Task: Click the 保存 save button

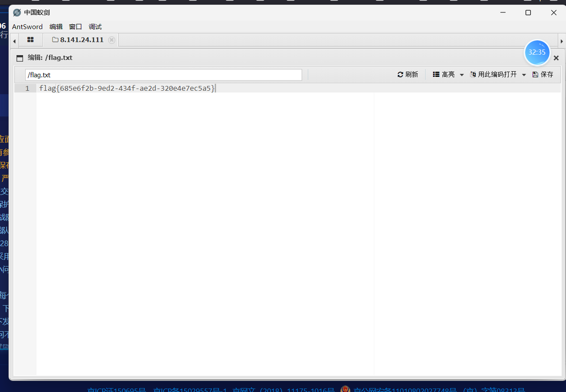Action: tap(543, 74)
